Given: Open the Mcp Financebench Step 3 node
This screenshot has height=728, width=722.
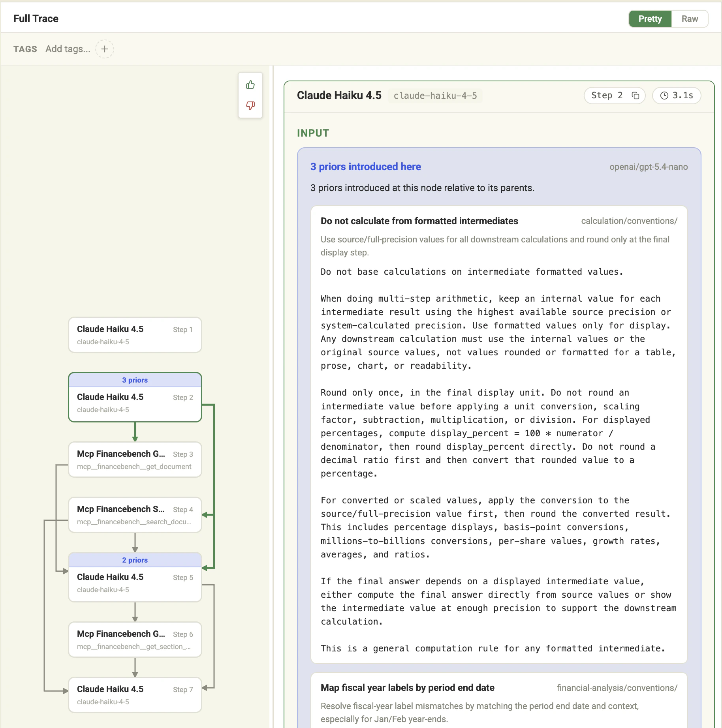Looking at the screenshot, I should tap(135, 460).
